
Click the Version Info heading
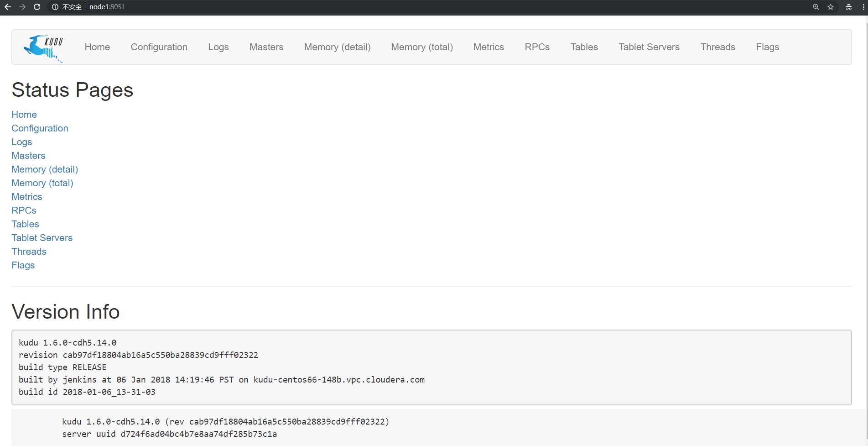(x=66, y=312)
